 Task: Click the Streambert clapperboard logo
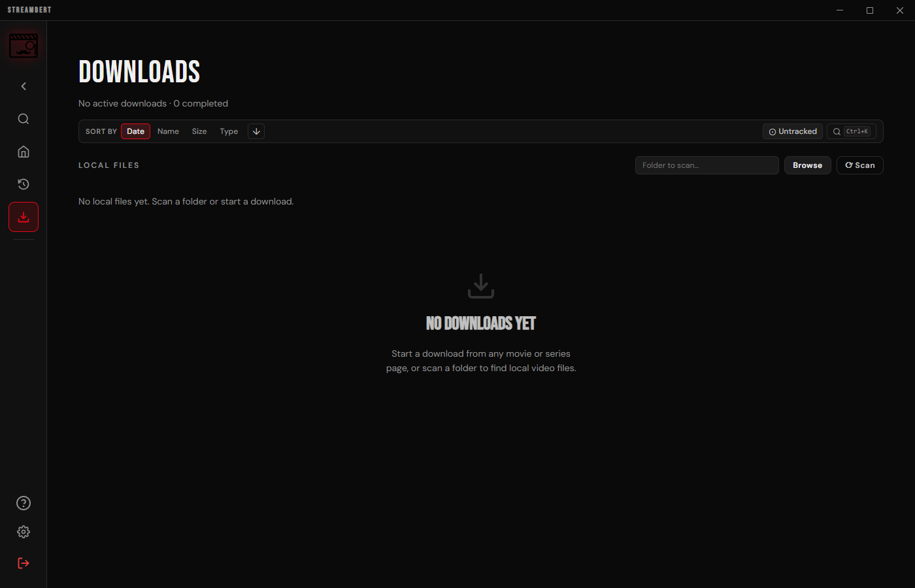click(x=24, y=46)
